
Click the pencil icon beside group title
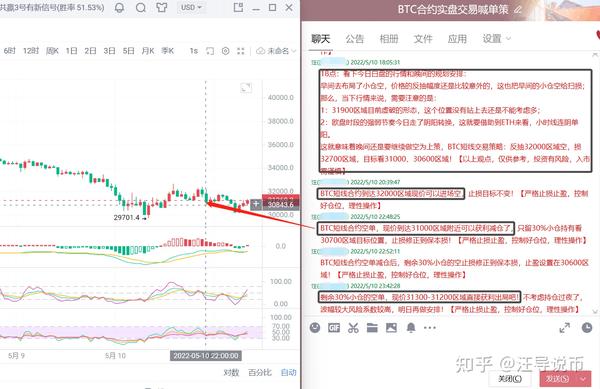tap(517, 9)
